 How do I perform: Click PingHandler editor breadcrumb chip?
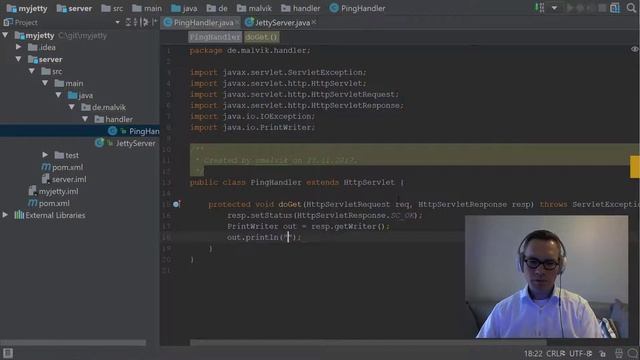tap(215, 37)
